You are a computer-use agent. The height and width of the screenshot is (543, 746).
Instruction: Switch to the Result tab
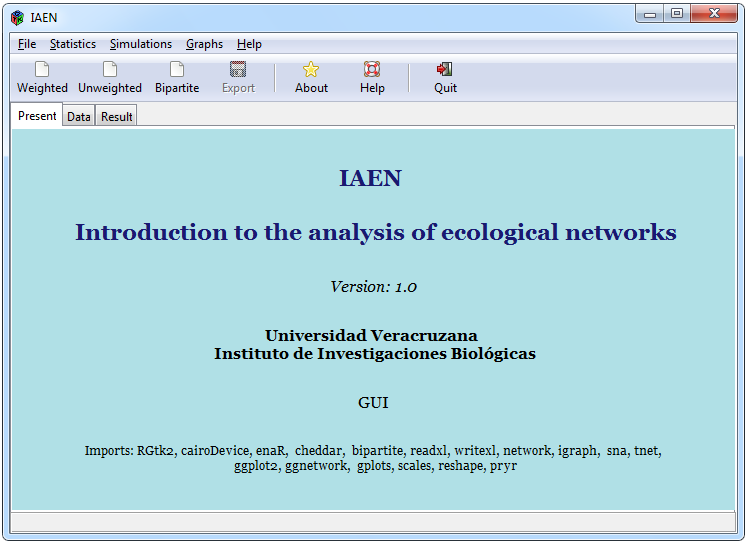click(117, 117)
